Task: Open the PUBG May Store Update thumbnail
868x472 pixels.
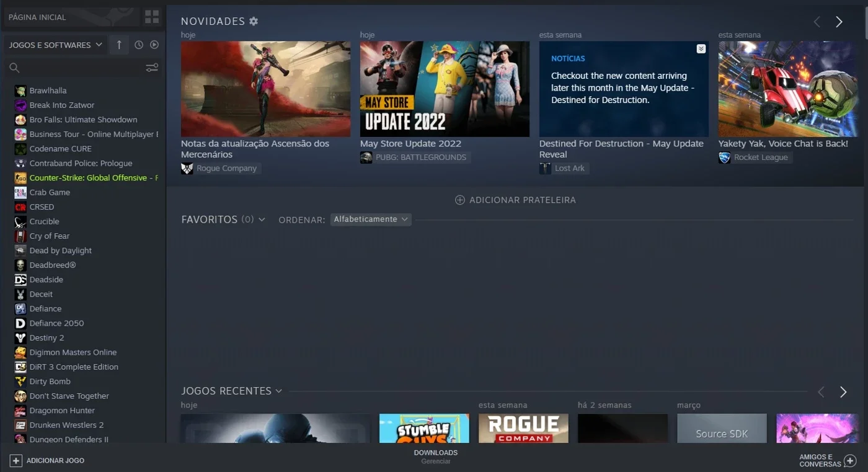Action: coord(445,89)
